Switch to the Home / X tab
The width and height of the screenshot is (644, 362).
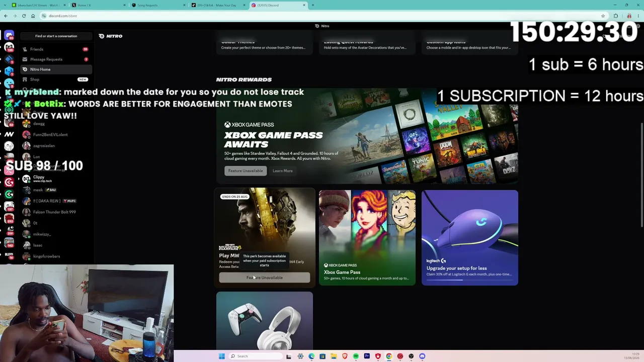[98, 5]
